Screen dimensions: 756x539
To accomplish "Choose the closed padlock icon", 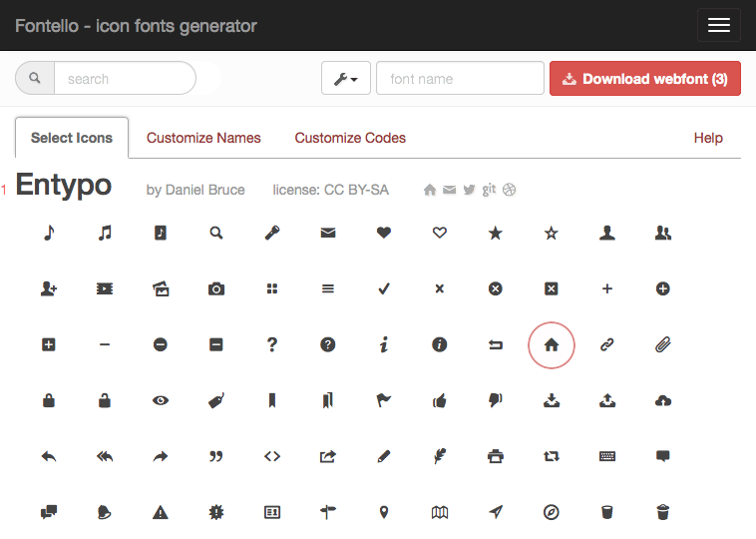I will pos(49,400).
